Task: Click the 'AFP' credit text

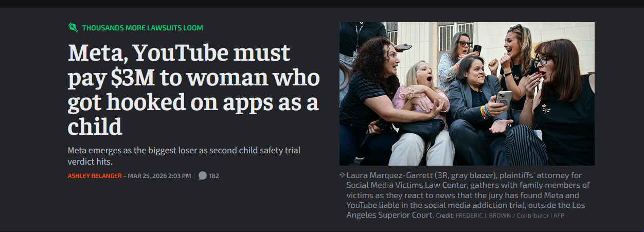Action: point(559,216)
